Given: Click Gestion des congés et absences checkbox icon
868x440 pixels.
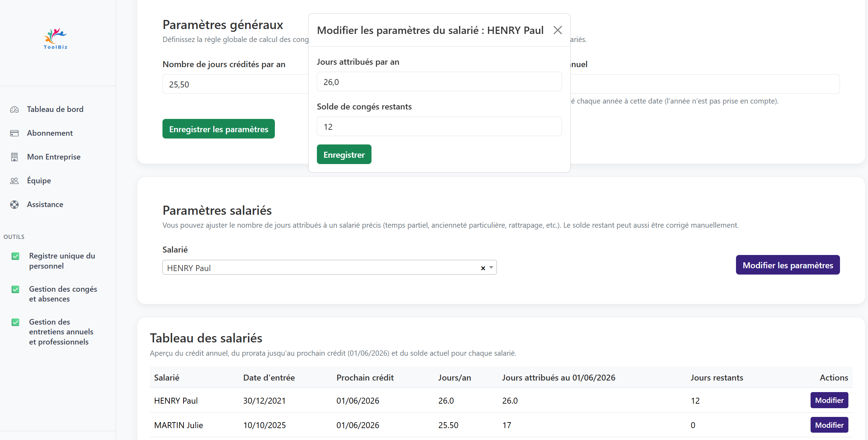Looking at the screenshot, I should coord(15,290).
